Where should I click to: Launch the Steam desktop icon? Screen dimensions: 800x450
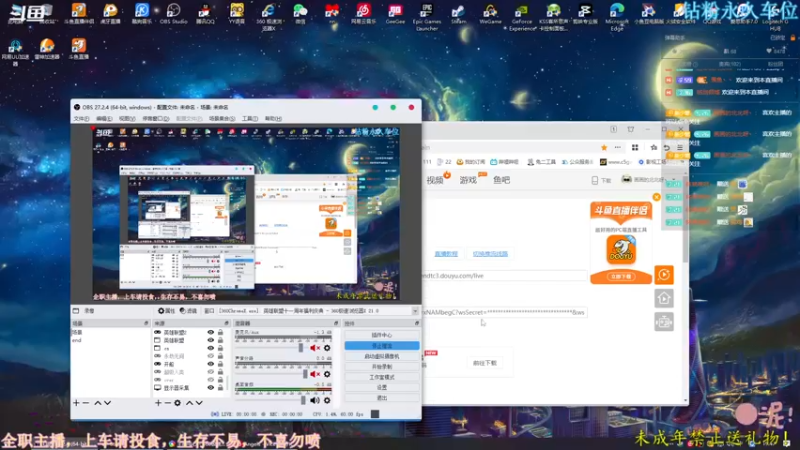coord(458,14)
